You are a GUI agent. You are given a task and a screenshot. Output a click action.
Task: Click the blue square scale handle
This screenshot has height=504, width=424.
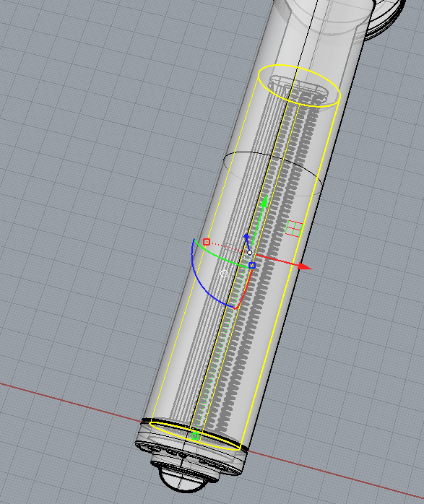252,265
